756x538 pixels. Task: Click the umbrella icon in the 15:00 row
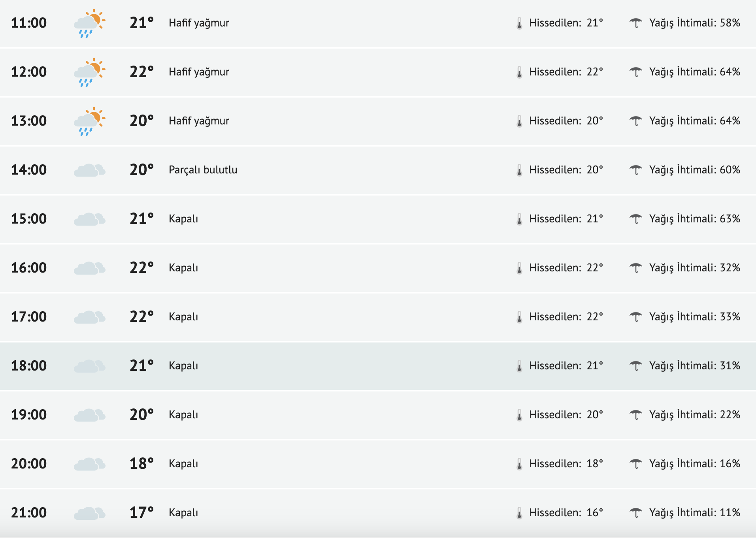point(635,219)
